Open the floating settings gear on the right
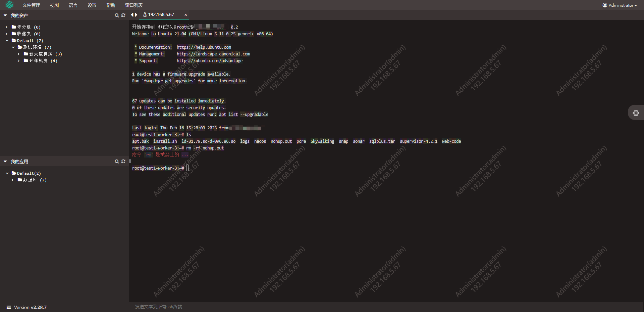Viewport: 644px width, 312px height. coord(636,113)
